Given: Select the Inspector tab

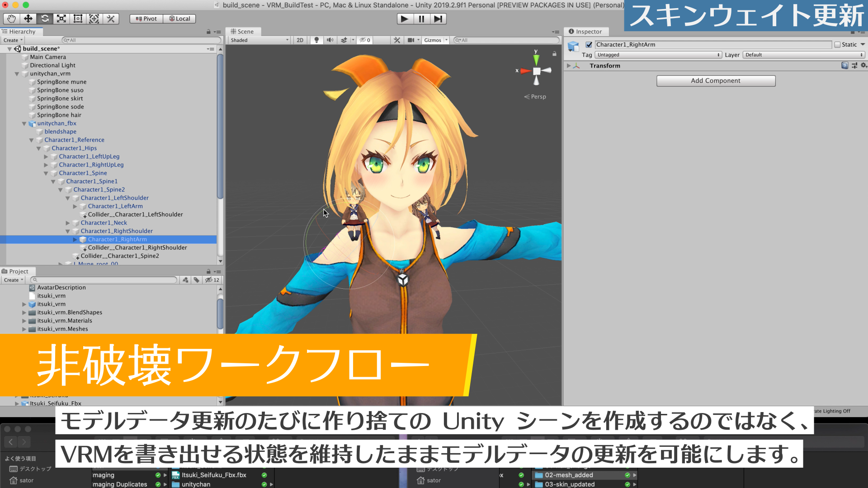Looking at the screenshot, I should 586,32.
